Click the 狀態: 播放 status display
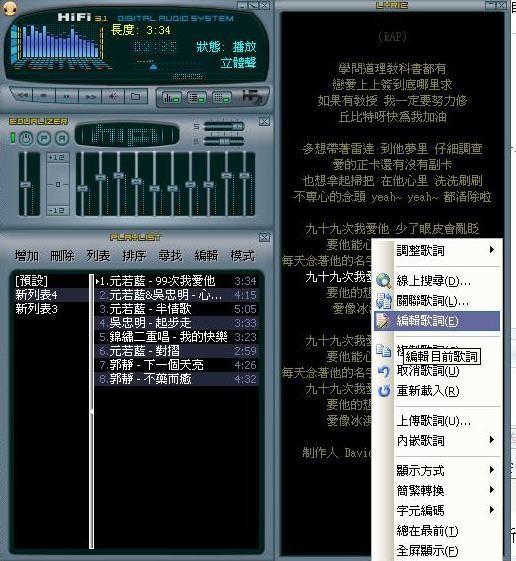The image size is (516, 561). pos(227,47)
